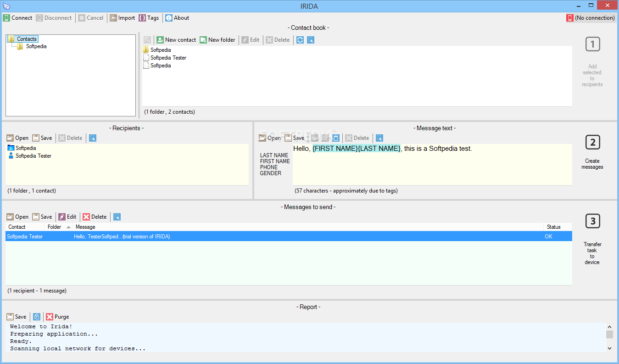
Task: Click the select-all icon in Contact book toolbar
Action: [x=311, y=40]
